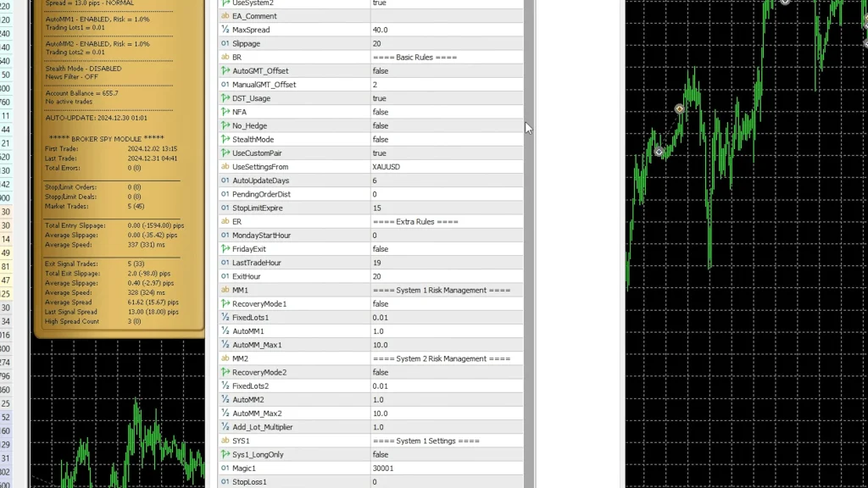Open the DST_Usage value dropdown
The image size is (868, 488).
point(446,98)
